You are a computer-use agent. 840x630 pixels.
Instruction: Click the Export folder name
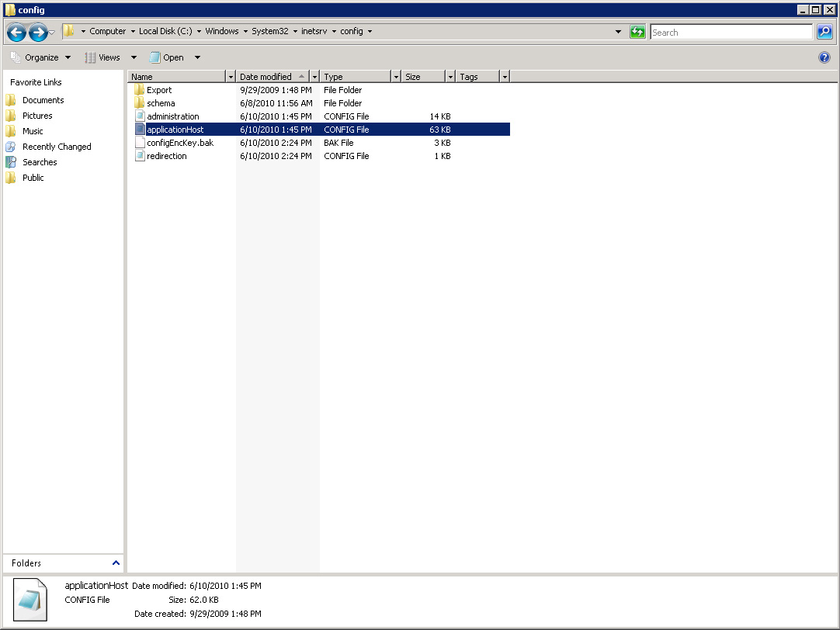tap(159, 90)
